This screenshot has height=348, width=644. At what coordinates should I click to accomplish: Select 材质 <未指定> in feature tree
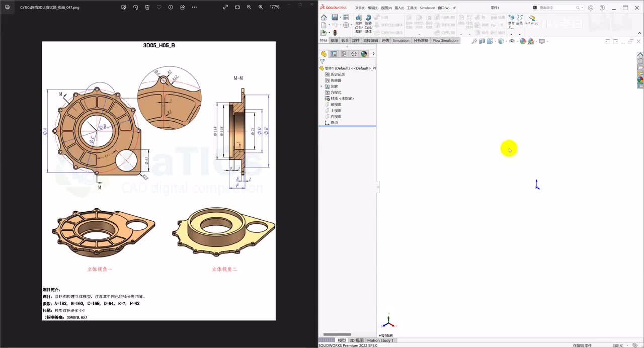coord(340,99)
